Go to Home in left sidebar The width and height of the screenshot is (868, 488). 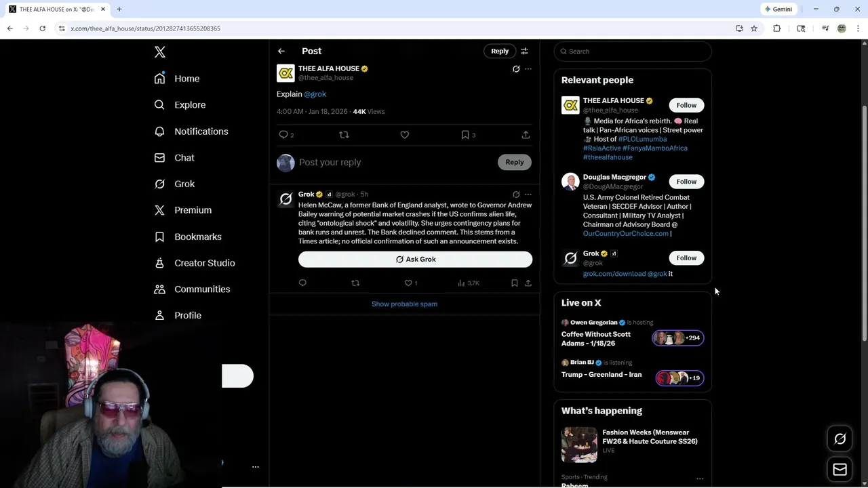pyautogui.click(x=176, y=79)
